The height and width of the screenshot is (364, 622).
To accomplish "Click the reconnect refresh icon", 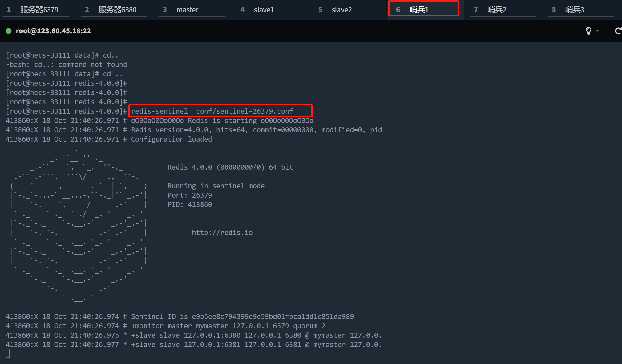I will point(618,30).
